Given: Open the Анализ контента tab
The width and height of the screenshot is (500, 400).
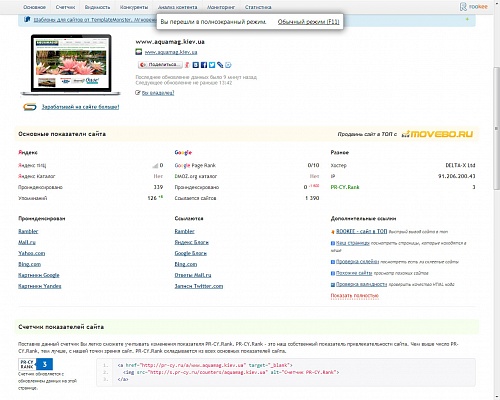Looking at the screenshot, I should (x=177, y=7).
